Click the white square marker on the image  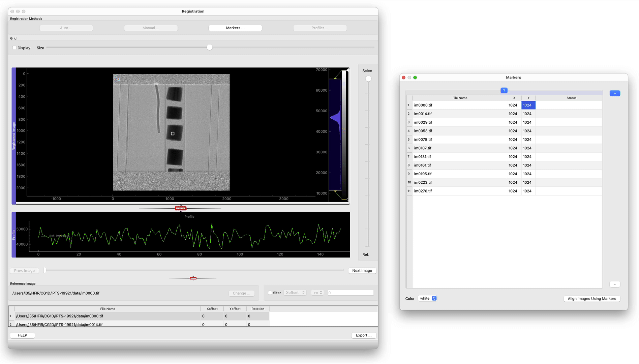(x=173, y=134)
